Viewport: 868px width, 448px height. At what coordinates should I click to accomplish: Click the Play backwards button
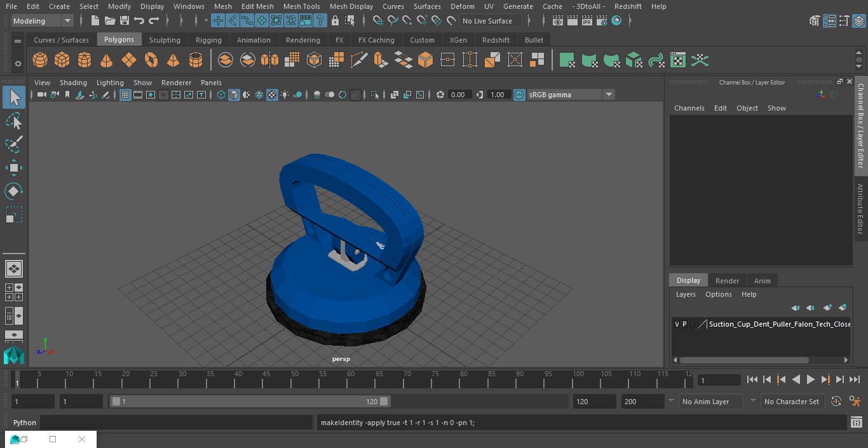pyautogui.click(x=796, y=379)
